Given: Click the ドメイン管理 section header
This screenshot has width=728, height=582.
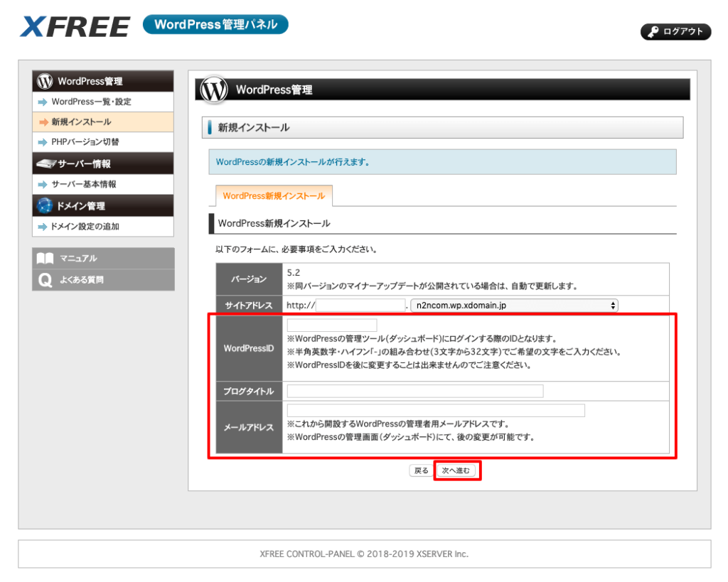Looking at the screenshot, I should (103, 205).
